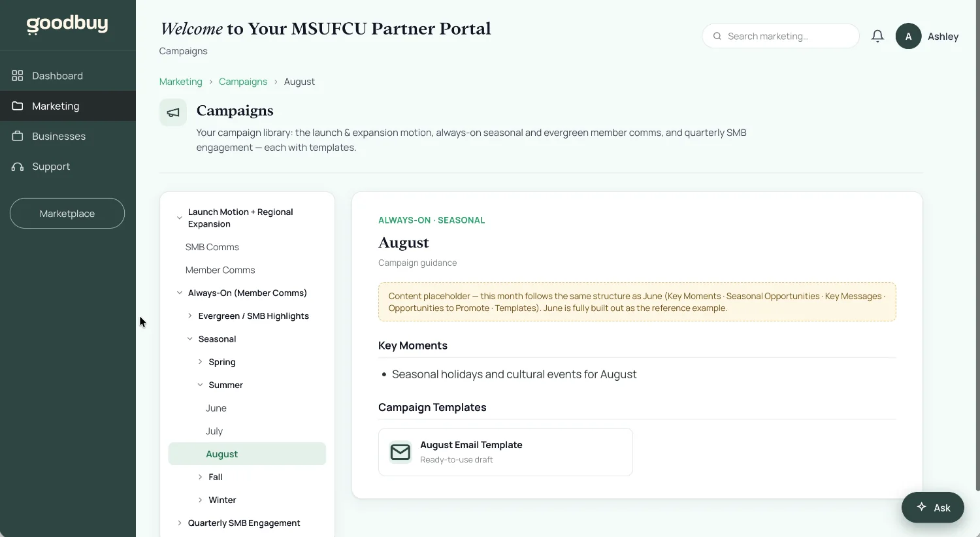Click the Dashboard grid icon in sidebar

point(18,76)
